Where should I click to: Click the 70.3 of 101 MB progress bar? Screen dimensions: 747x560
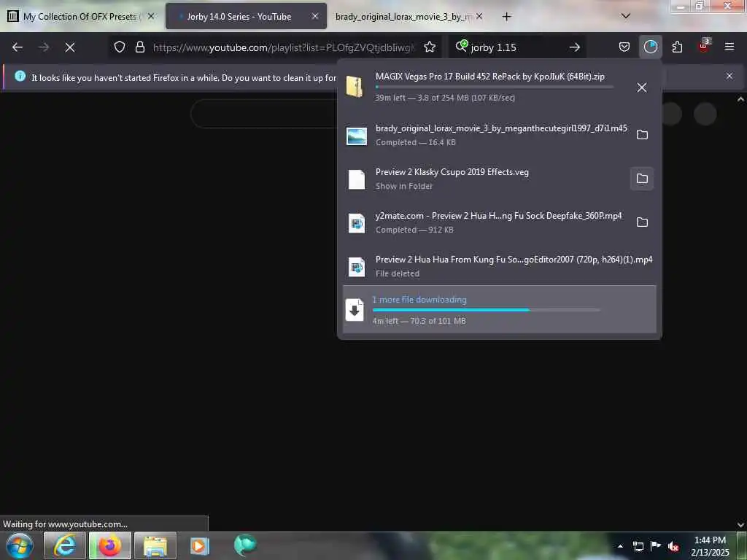[486, 309]
